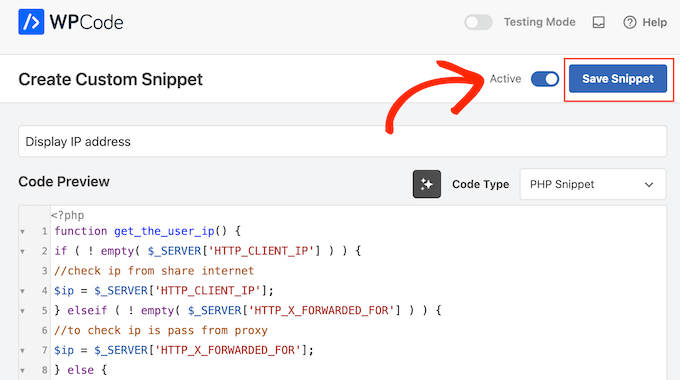Collapse the code fold at line 4

(x=22, y=291)
